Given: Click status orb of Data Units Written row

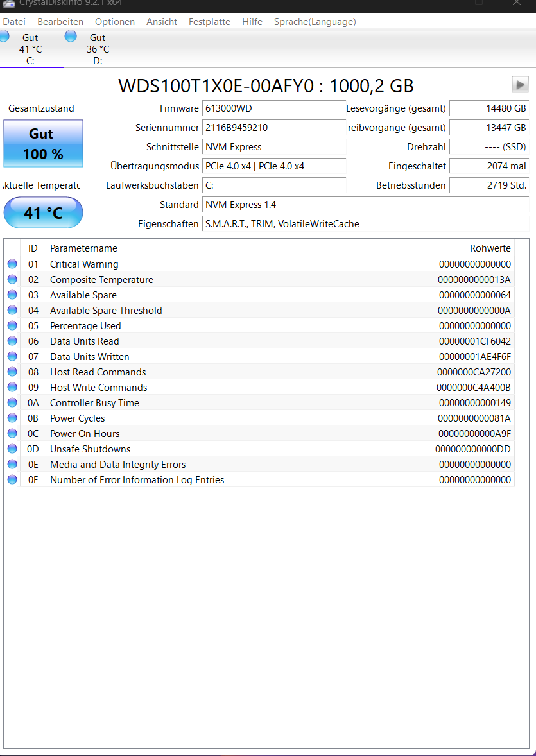Looking at the screenshot, I should 12,356.
